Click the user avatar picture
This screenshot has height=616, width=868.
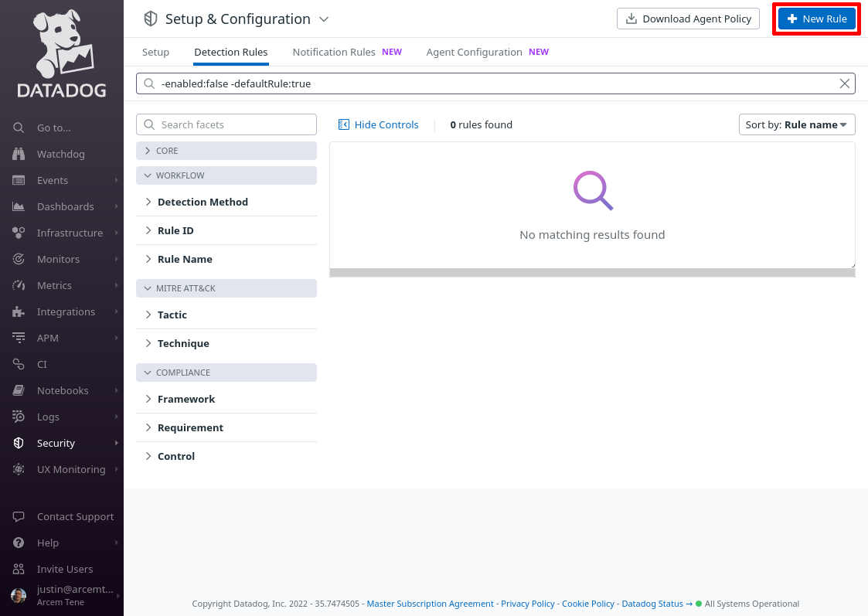(x=19, y=596)
